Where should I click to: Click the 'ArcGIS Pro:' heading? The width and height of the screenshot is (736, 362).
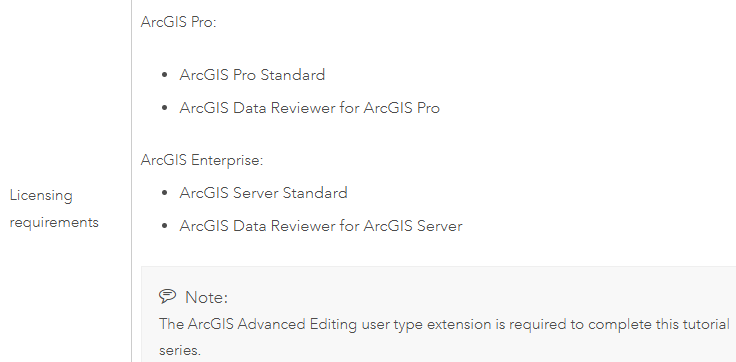point(178,22)
